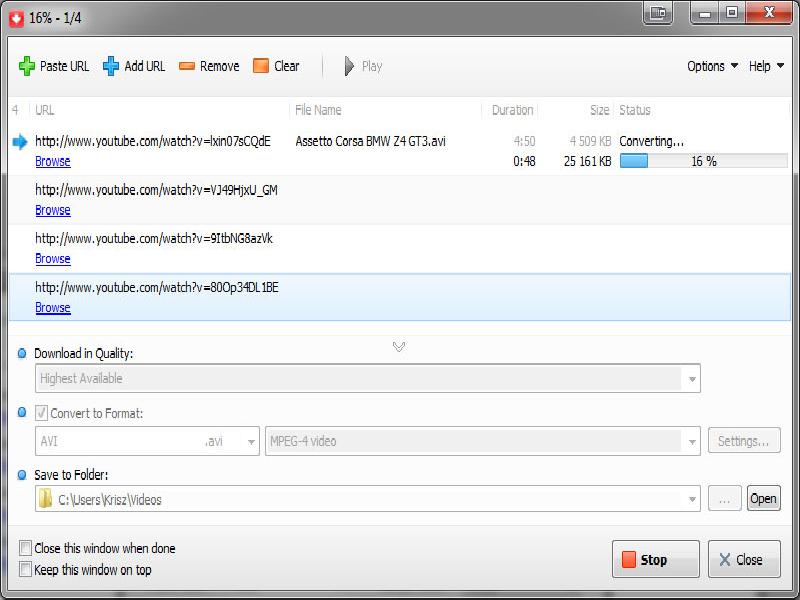The width and height of the screenshot is (800, 600).
Task: Click the compact mode icon in title bar
Action: click(x=658, y=13)
